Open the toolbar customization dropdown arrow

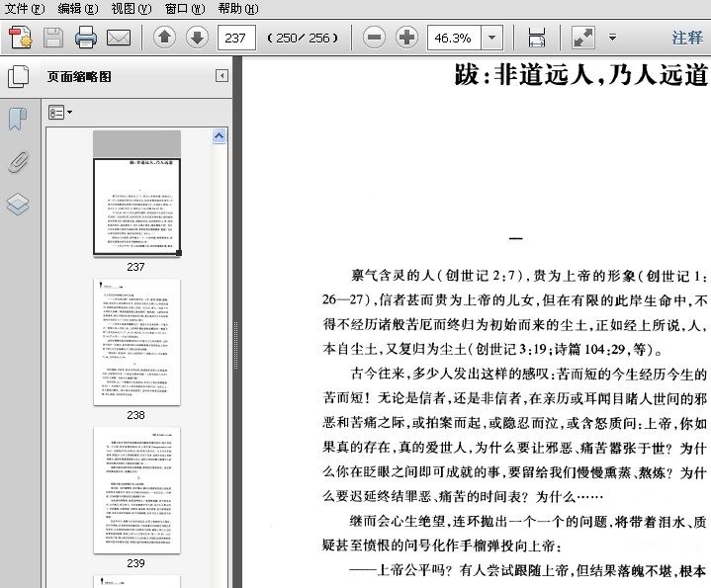pyautogui.click(x=612, y=38)
